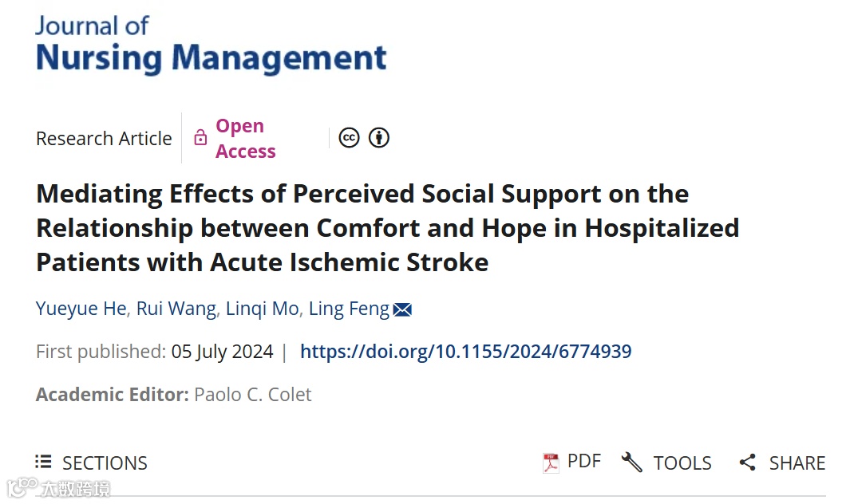
Task: Click the attribution license person icon
Action: pos(378,138)
